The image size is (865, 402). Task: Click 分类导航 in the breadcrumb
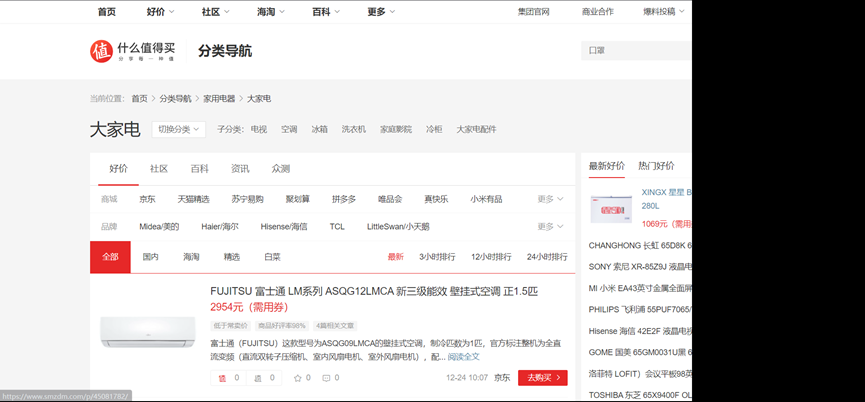175,99
